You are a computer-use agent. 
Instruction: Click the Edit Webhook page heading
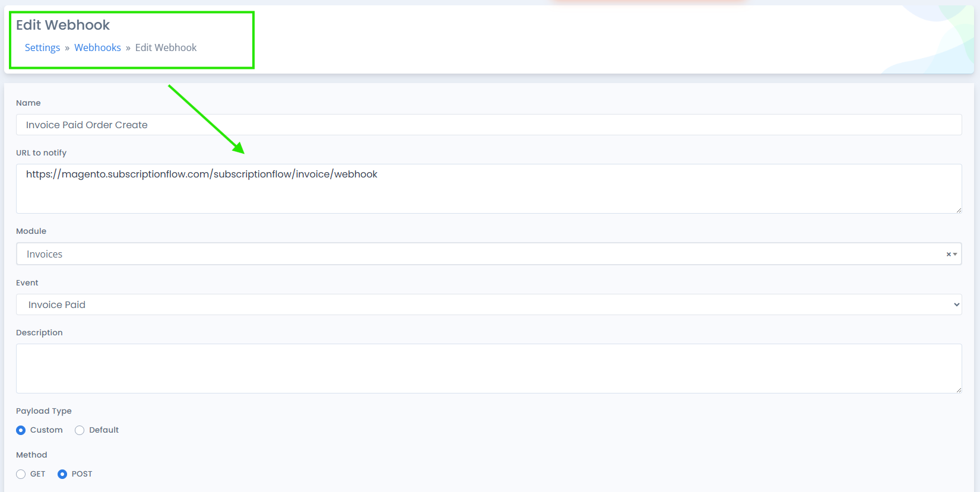click(63, 25)
